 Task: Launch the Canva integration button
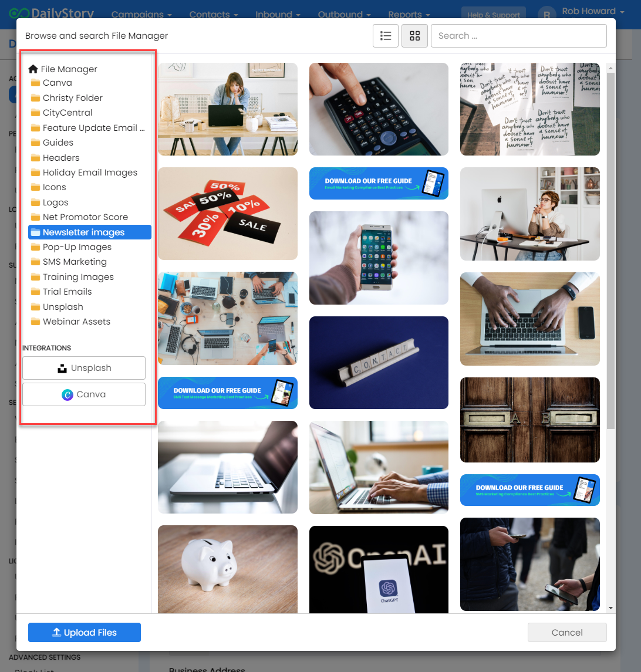(x=84, y=394)
